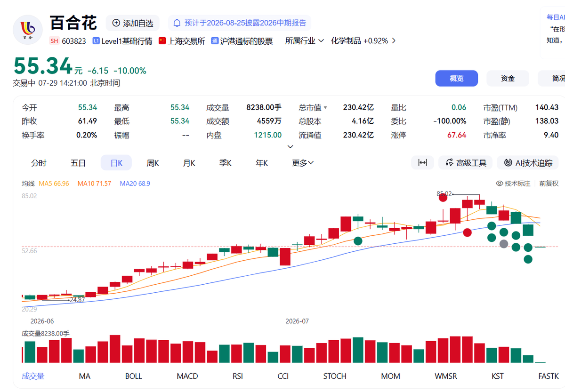Click the red signal dot near 85.02
The height and width of the screenshot is (392, 565).
(443, 198)
